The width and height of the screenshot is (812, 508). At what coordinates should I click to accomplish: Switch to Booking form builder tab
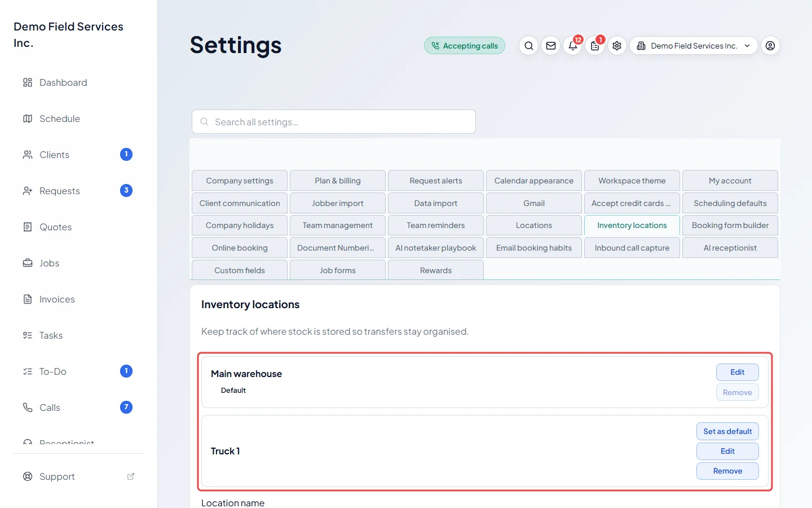coord(730,225)
